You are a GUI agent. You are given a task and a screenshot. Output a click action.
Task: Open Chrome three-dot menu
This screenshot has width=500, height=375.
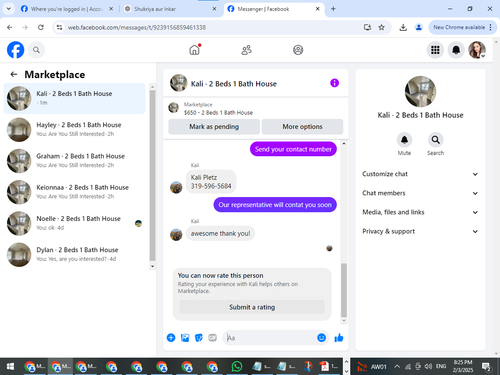click(x=491, y=27)
